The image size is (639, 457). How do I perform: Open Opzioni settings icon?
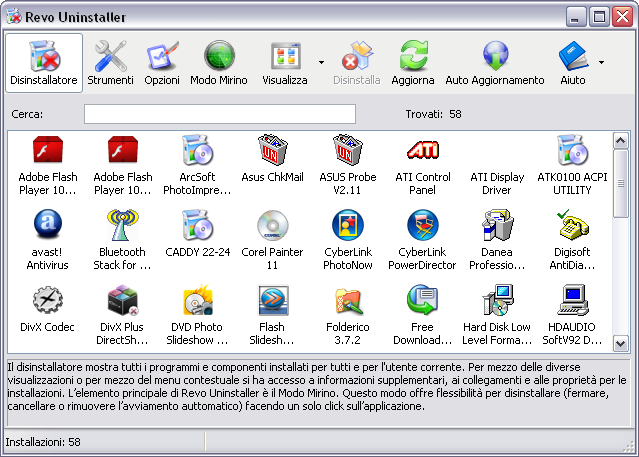click(x=162, y=56)
